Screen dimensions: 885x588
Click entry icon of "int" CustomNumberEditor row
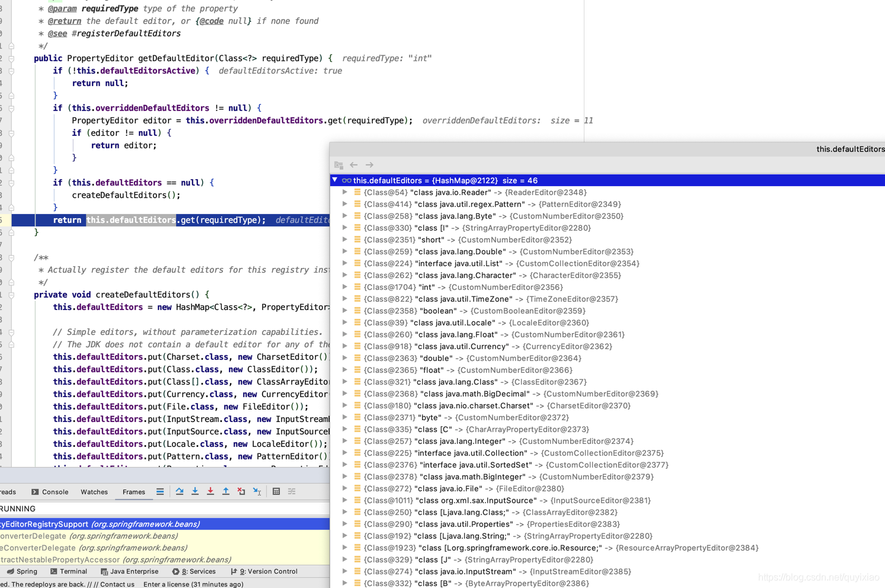(x=357, y=287)
